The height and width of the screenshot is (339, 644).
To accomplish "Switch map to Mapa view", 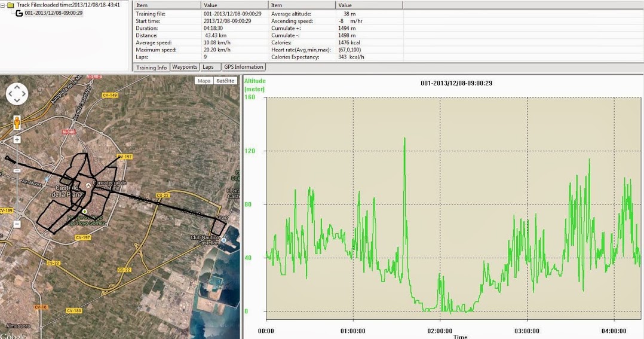I will pos(204,81).
